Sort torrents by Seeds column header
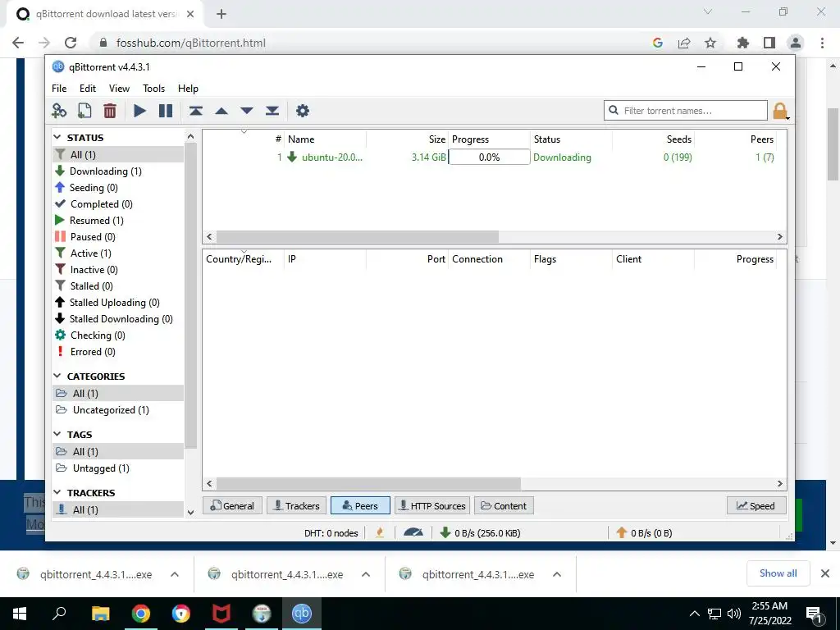This screenshot has height=630, width=840. point(678,139)
